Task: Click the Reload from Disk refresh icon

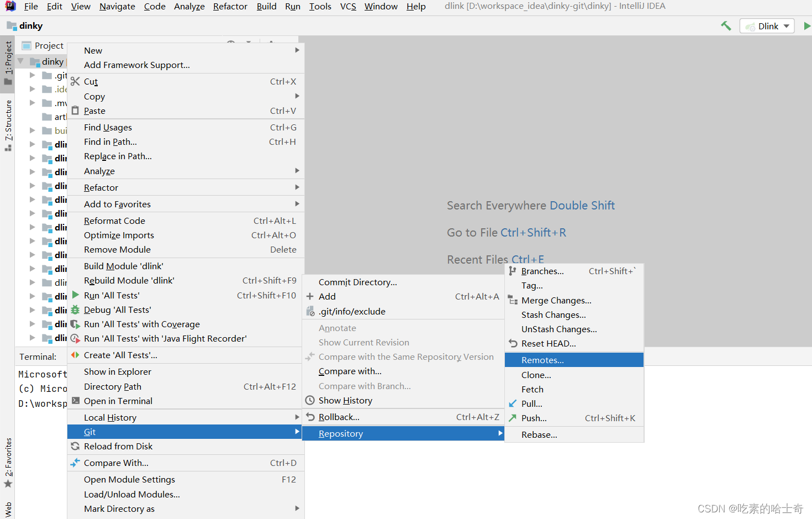Action: [x=75, y=446]
